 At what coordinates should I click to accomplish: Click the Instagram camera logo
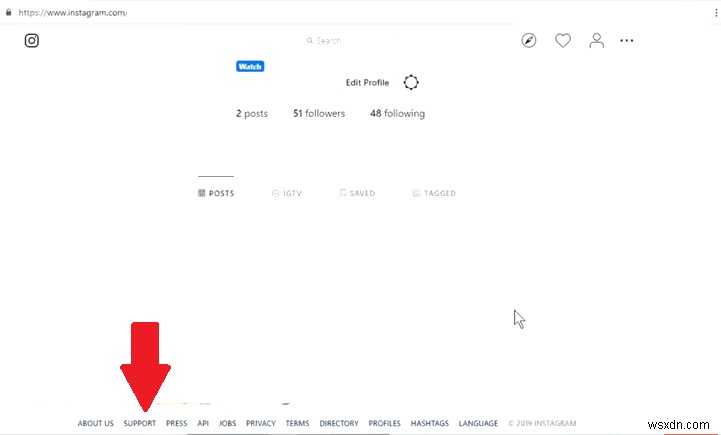coord(32,40)
